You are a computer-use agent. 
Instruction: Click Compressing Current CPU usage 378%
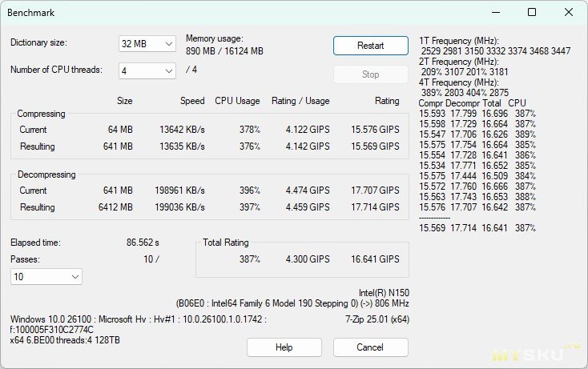[250, 130]
